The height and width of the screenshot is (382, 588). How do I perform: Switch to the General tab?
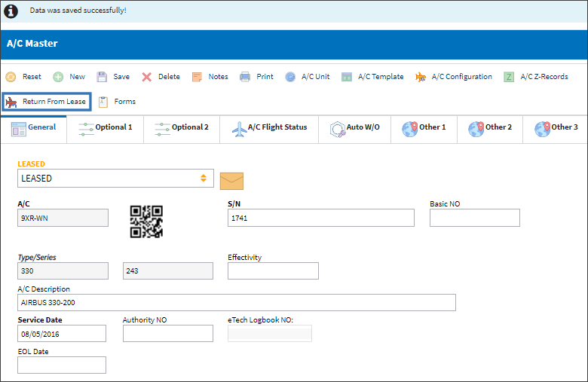pyautogui.click(x=34, y=129)
